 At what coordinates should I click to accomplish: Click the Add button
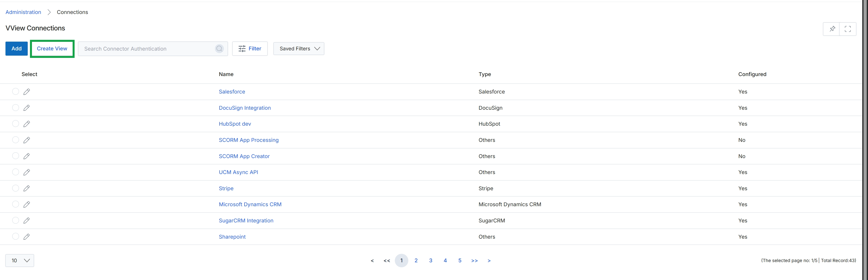coord(16,49)
